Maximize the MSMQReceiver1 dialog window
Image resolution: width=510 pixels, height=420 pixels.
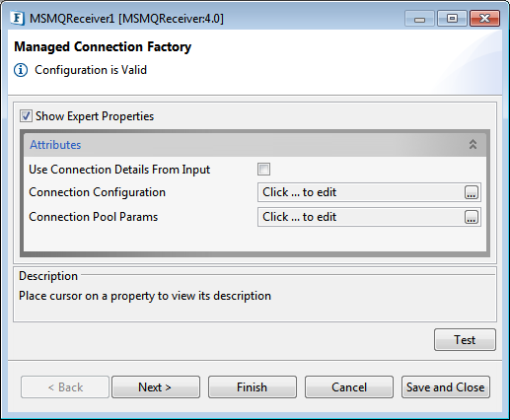tap(452, 19)
